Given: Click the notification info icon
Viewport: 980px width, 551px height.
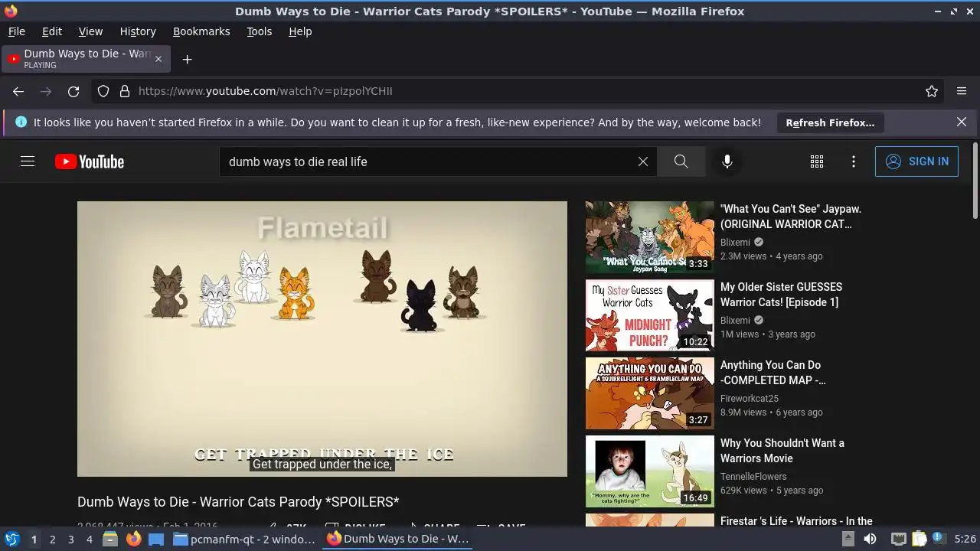Looking at the screenshot, I should [x=21, y=122].
